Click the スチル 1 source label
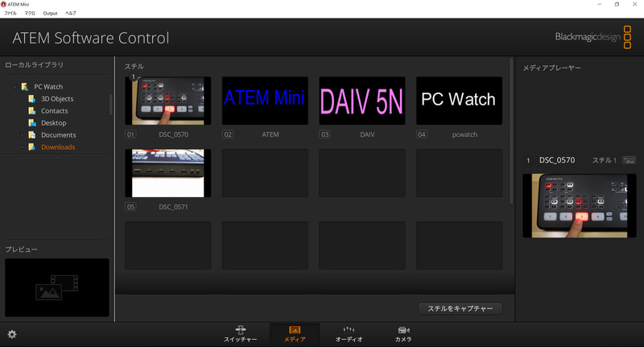 click(605, 160)
